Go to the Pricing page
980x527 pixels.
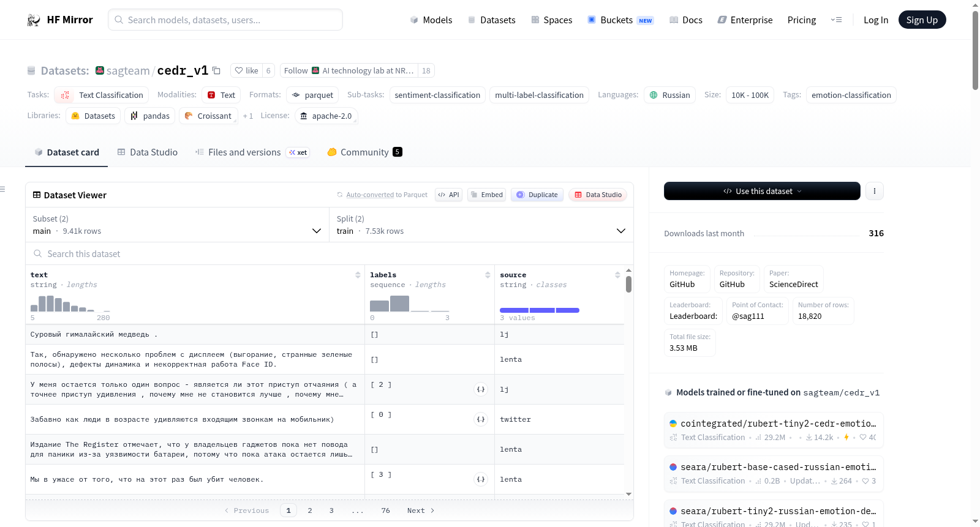(802, 20)
